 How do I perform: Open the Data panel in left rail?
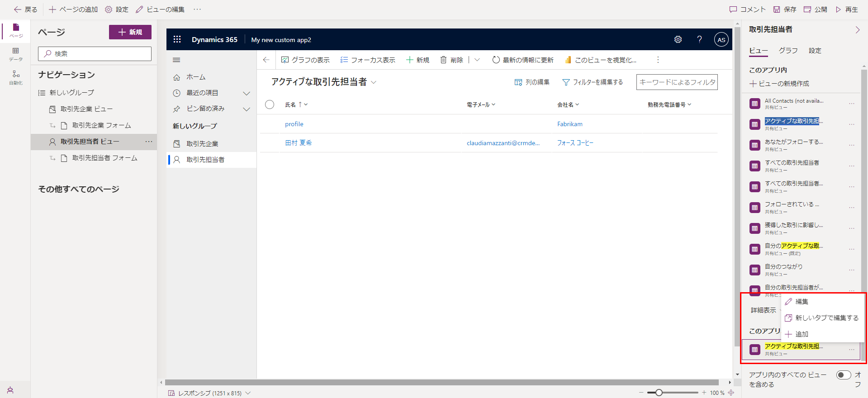point(16,54)
